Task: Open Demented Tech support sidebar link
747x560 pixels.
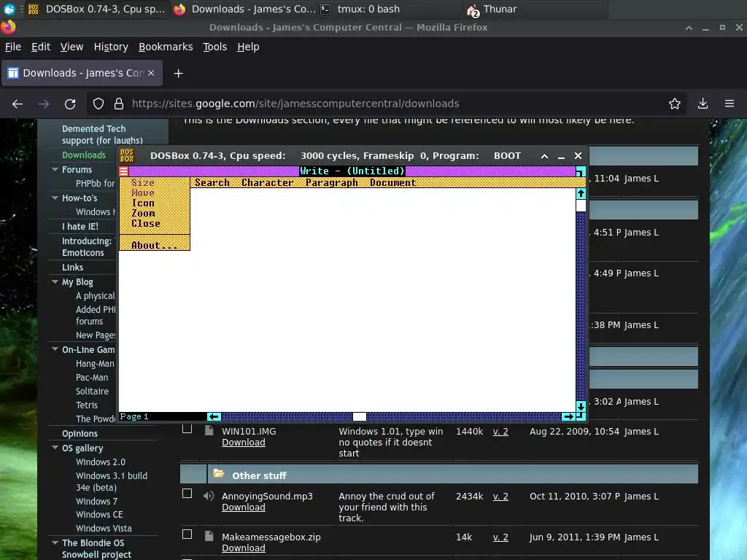Action: coord(102,134)
